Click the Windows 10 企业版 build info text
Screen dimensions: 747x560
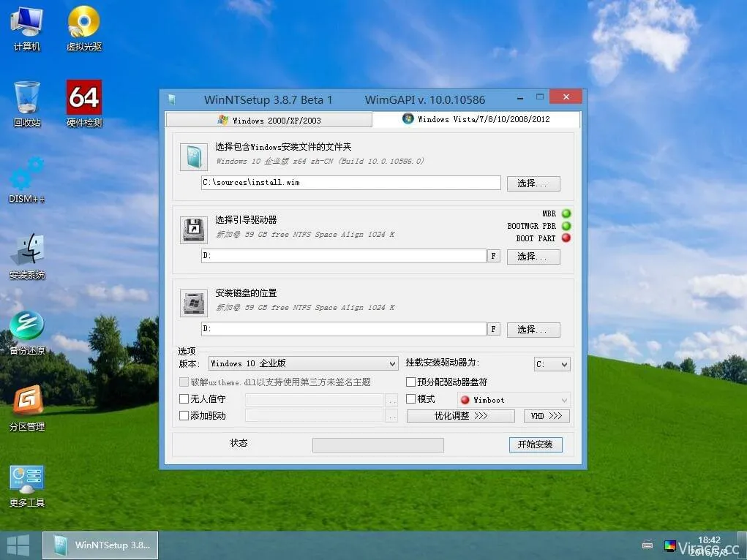point(320,162)
